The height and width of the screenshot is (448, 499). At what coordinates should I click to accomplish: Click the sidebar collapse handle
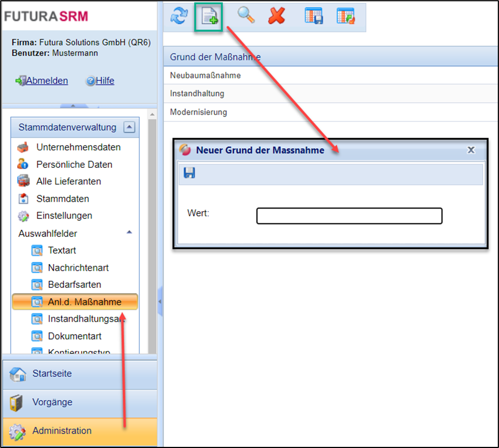160,301
